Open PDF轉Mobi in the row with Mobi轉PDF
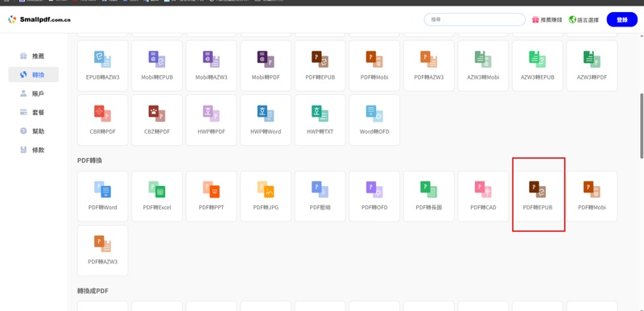Screen dimensions: 644x311 tap(374, 66)
